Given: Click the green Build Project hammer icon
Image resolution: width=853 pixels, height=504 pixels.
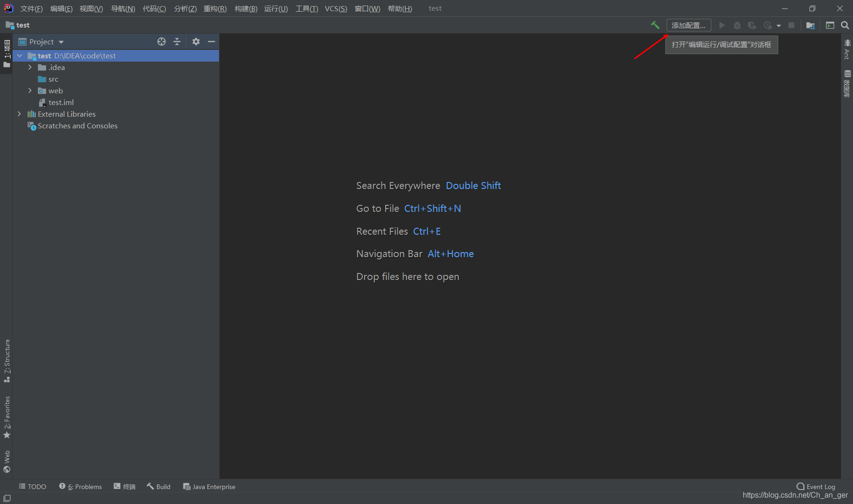Looking at the screenshot, I should [655, 25].
